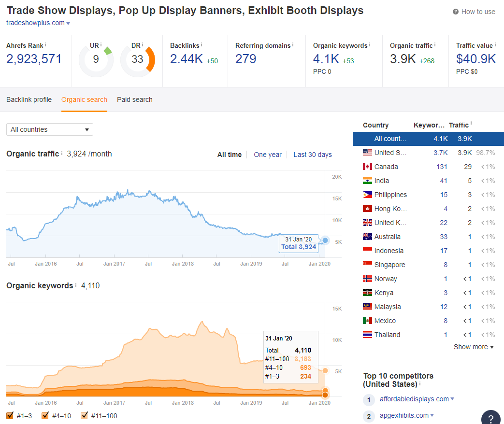Expand the affordabledisplays.com dropdown arrow
The height and width of the screenshot is (424, 504).
tap(452, 399)
